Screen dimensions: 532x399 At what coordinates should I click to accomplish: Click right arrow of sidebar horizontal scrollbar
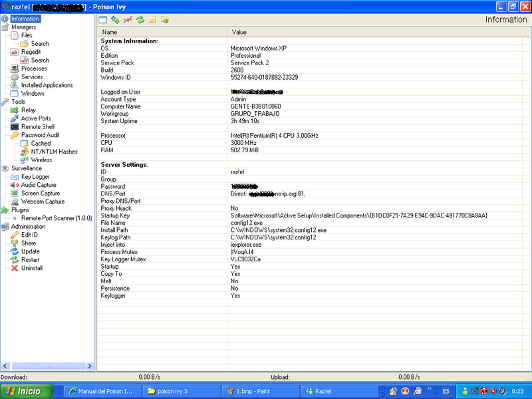click(90, 366)
